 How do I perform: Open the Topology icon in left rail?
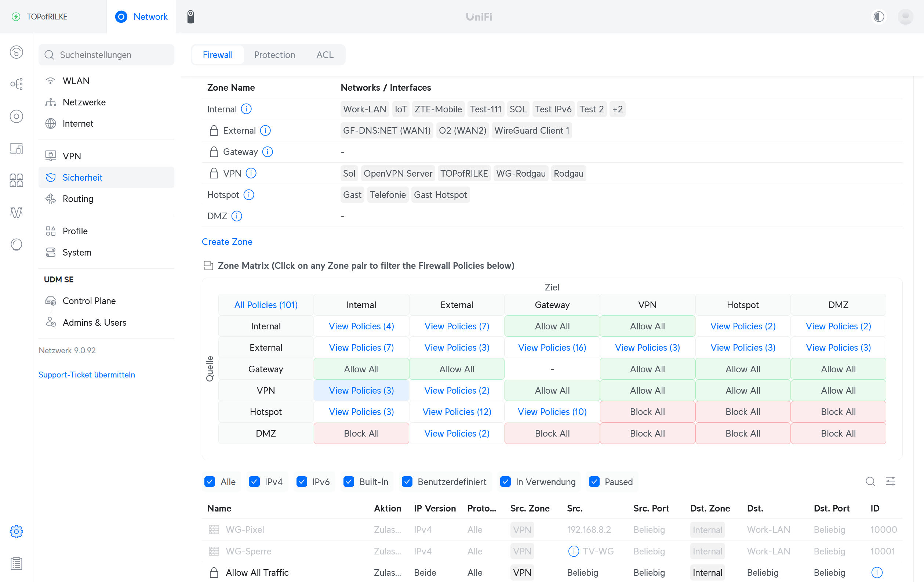pos(16,84)
